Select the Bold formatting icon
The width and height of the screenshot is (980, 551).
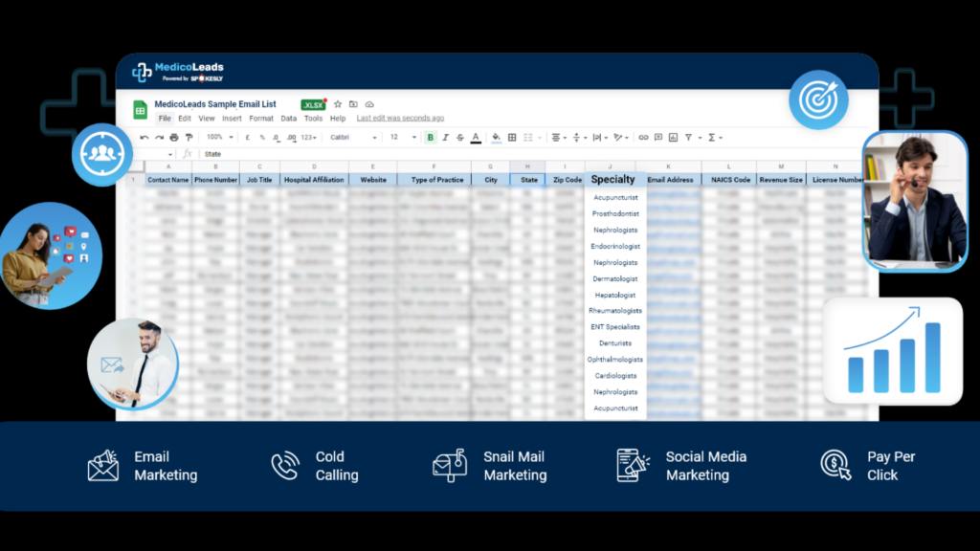click(431, 137)
